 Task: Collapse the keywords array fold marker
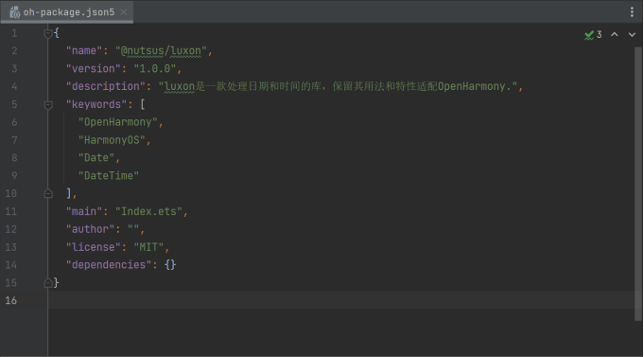(48, 105)
